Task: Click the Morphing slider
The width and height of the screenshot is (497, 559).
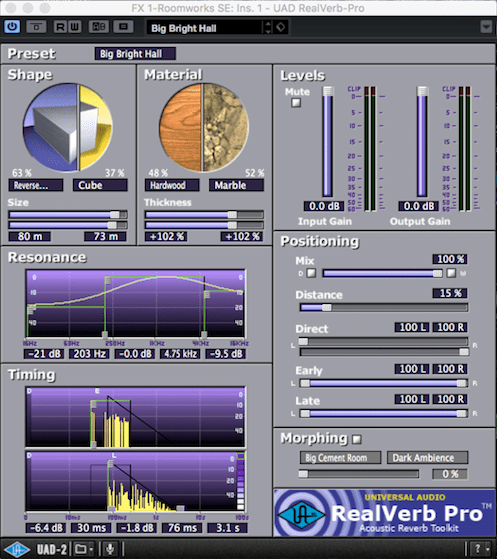Action: pos(359,474)
